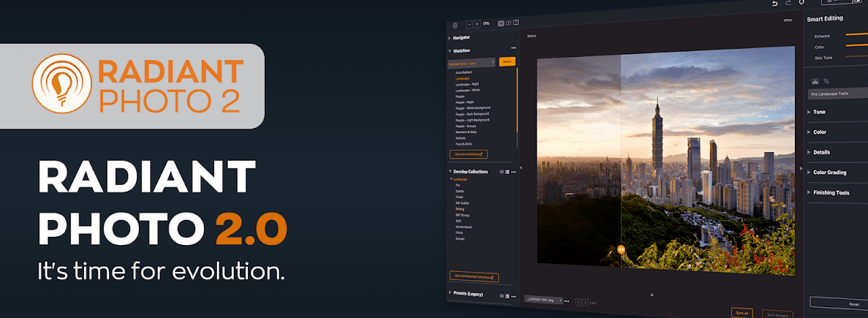Image resolution: width=868 pixels, height=318 pixels.
Task: Adjust the Skin Tone slider
Action: [x=857, y=58]
